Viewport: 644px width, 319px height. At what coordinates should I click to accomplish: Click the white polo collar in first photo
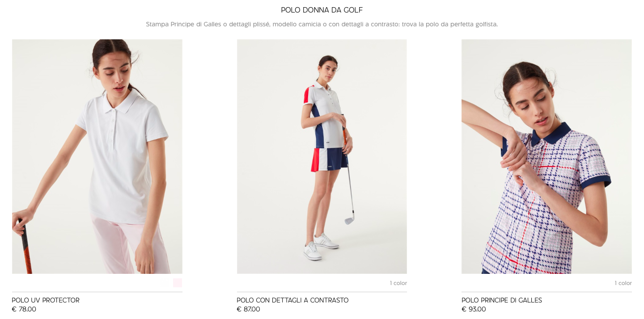pos(122,102)
